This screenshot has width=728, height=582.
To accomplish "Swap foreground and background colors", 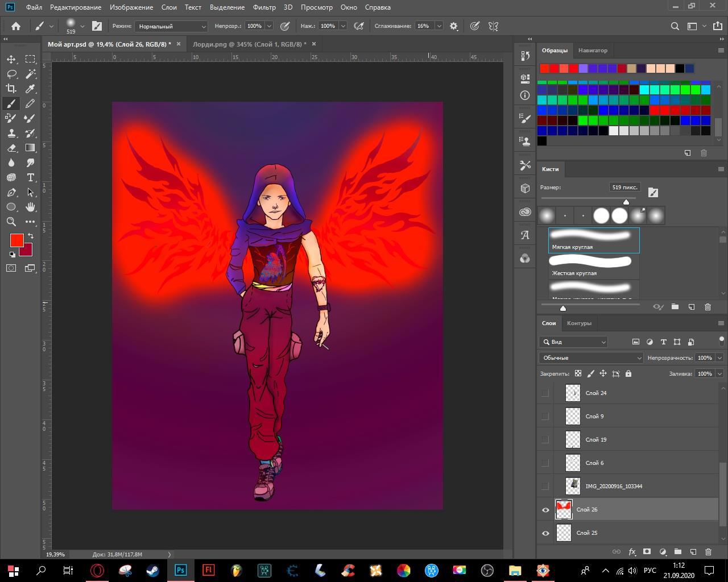I will pyautogui.click(x=31, y=235).
